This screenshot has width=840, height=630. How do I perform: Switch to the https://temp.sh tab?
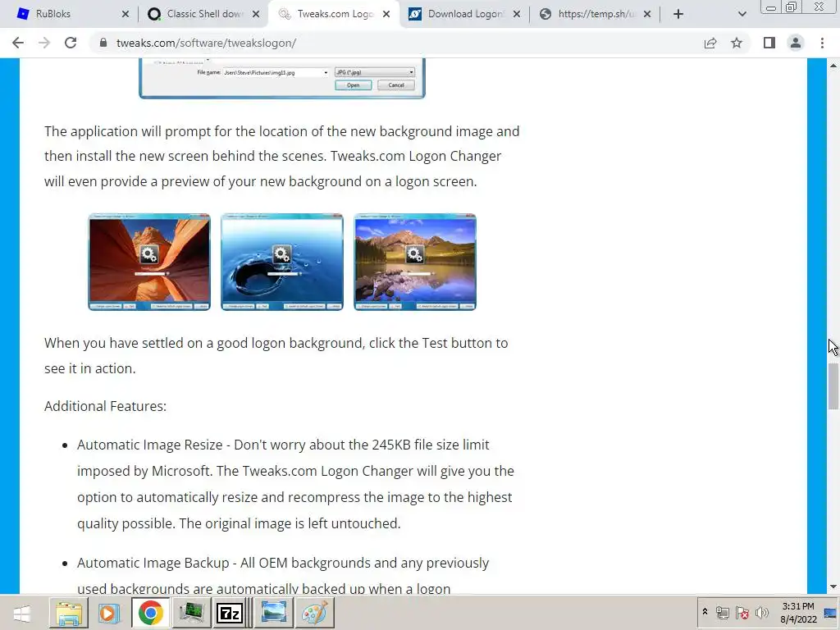tap(595, 14)
